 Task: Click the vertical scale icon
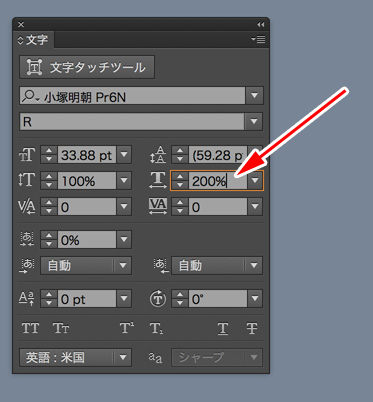tap(27, 180)
